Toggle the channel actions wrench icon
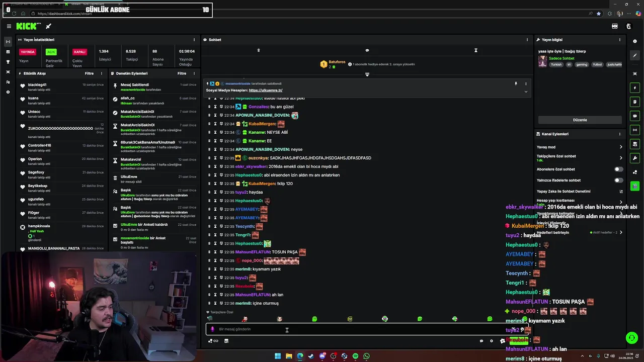The height and width of the screenshot is (362, 644). pyautogui.click(x=635, y=158)
